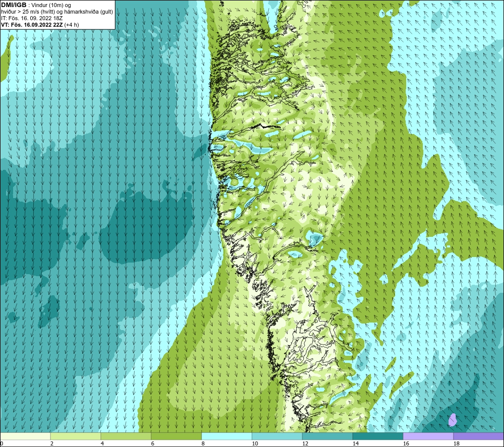Screen dimensions: 504x447
Task: Click the 14–16 m/s dark teal legend swatch
Action: point(378,436)
